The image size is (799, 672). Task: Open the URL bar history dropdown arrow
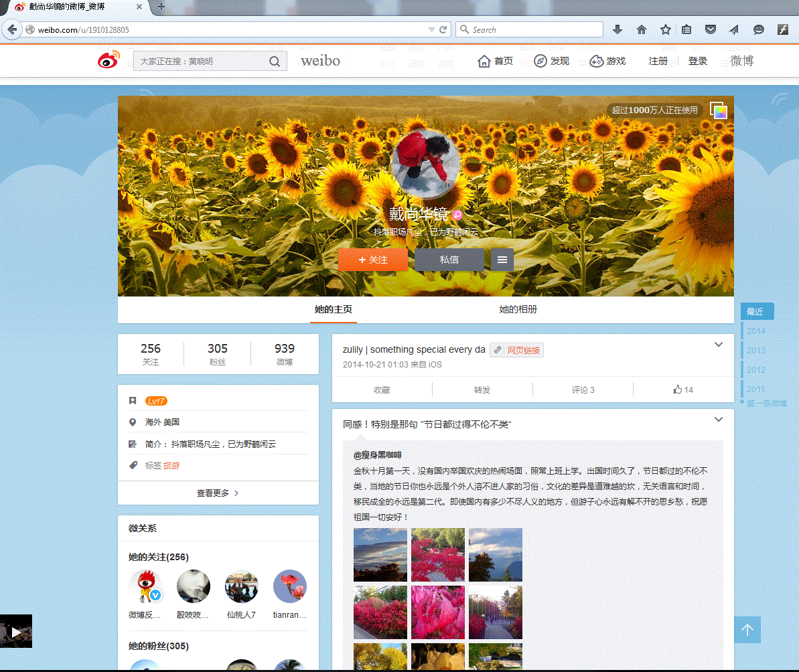pos(431,29)
